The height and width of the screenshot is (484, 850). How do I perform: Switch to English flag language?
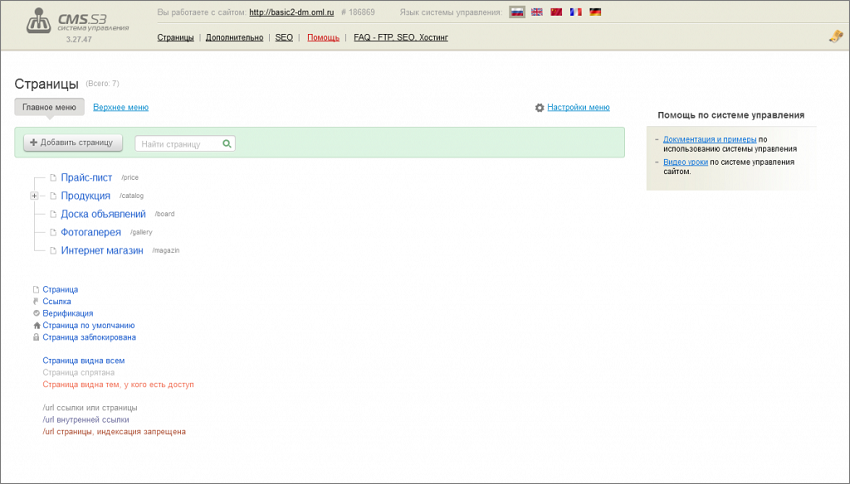coord(537,12)
